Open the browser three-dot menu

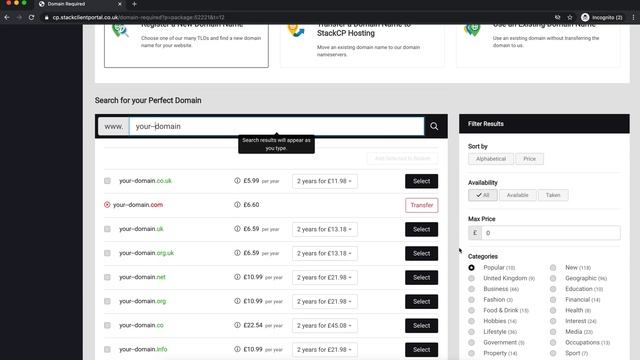click(x=633, y=17)
